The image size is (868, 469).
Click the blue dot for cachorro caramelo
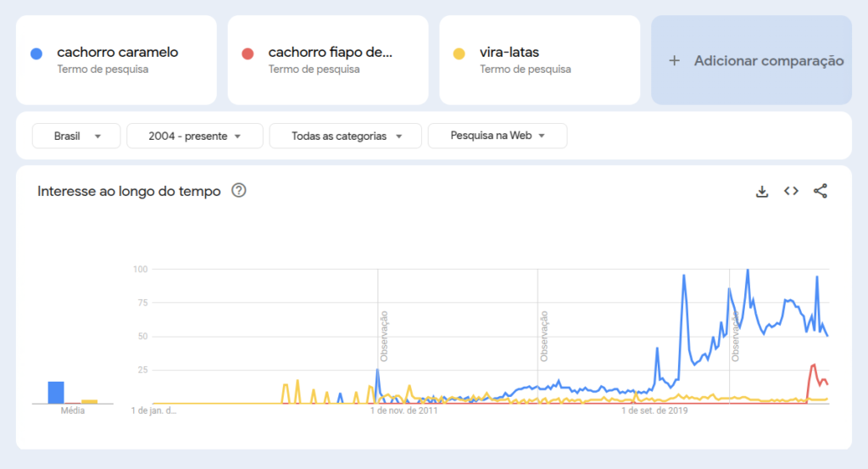[36, 53]
